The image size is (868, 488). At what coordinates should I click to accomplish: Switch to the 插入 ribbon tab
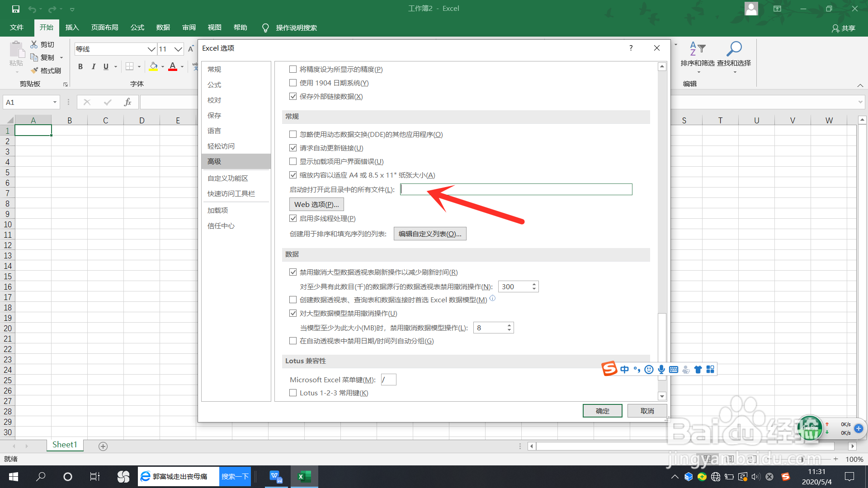72,28
